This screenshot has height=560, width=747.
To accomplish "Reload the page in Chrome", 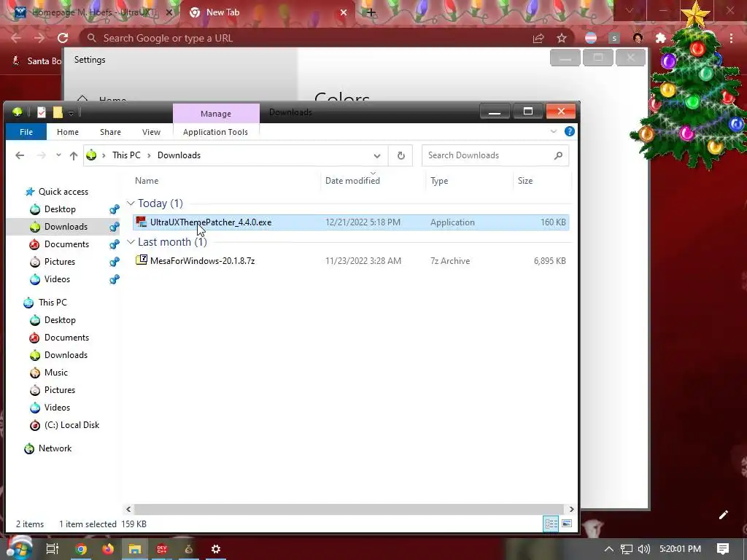I will (63, 38).
